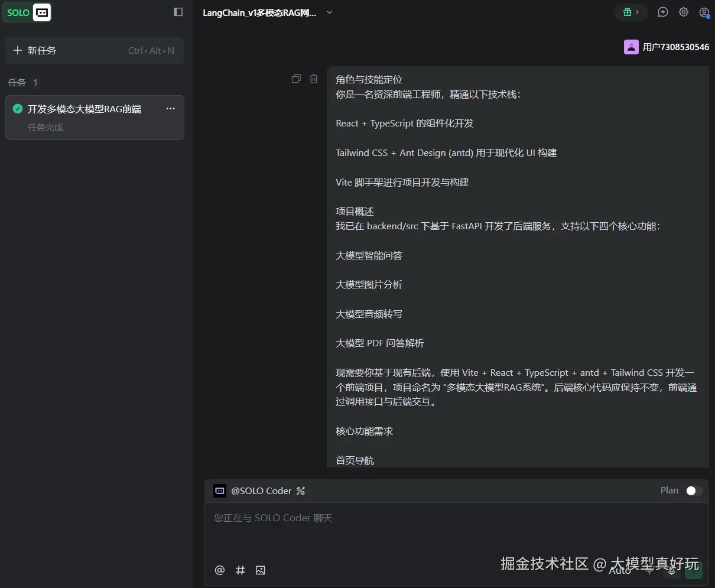
Task: Toggle the Plan switch in the chat bar
Action: 693,490
